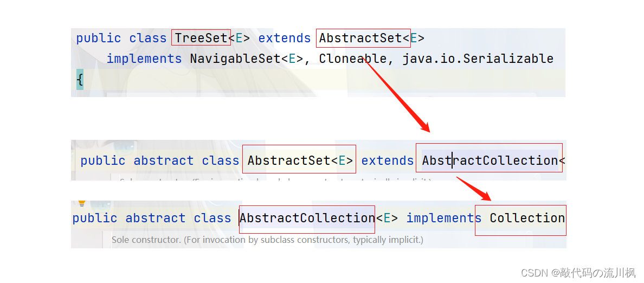Click the boxed TreeSet class name

201,38
